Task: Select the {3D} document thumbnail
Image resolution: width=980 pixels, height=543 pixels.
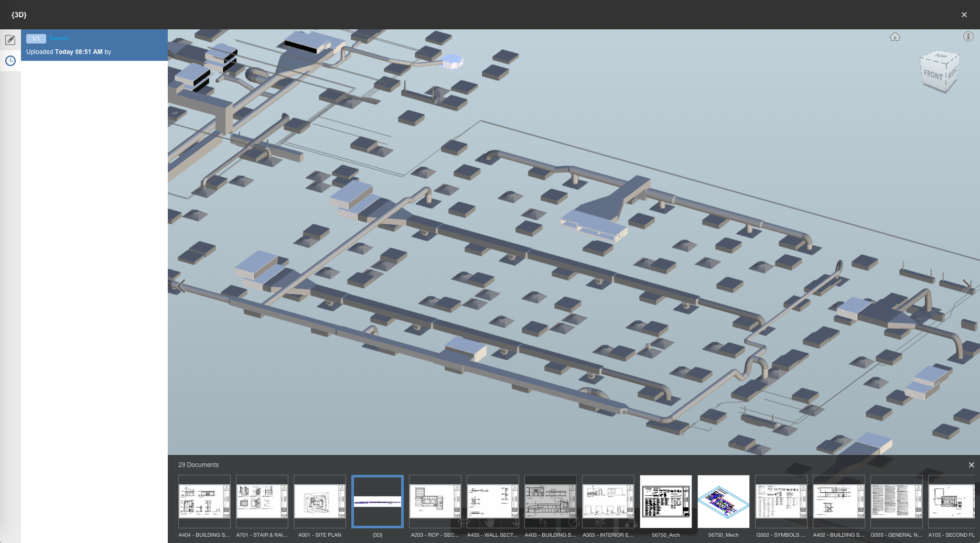Action: tap(377, 502)
